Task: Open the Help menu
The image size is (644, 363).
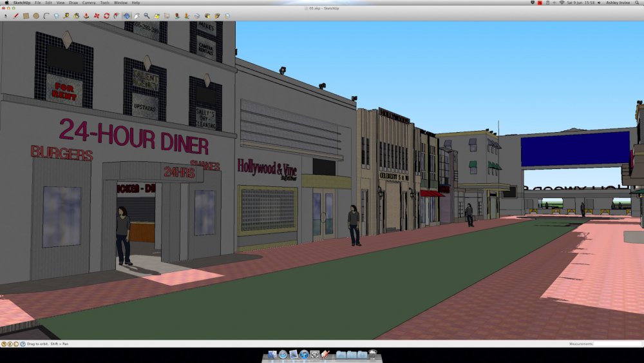Action: (135, 3)
